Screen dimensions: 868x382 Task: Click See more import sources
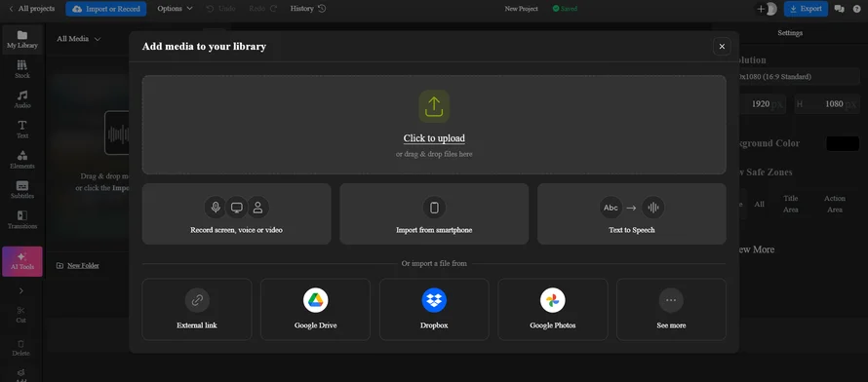671,310
